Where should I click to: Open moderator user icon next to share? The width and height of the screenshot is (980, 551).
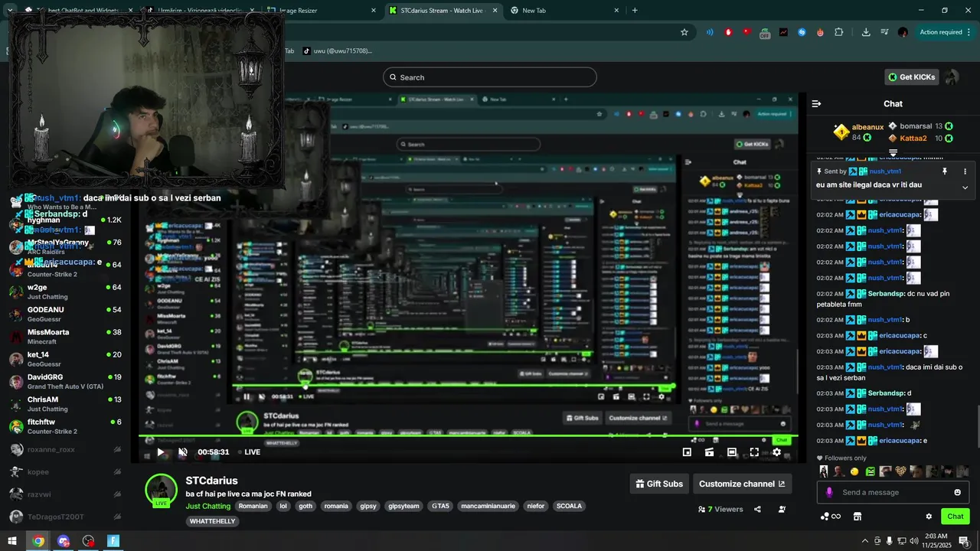tap(782, 509)
